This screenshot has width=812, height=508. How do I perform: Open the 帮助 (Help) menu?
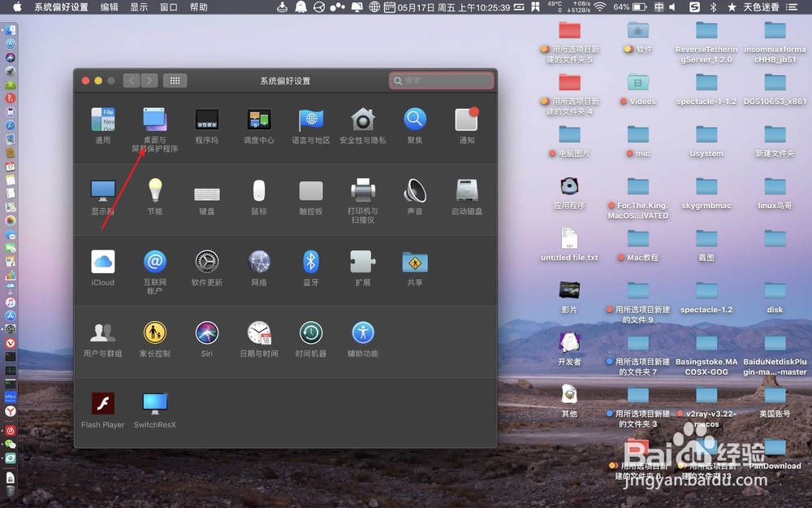point(199,7)
